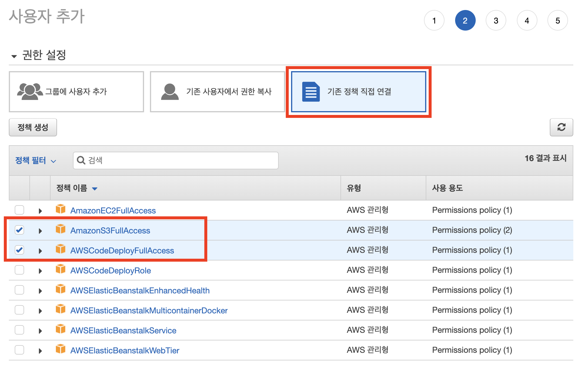Expand the AWSElasticBeanstalkEnhancedHealth row details
The height and width of the screenshot is (371, 588).
coord(40,291)
